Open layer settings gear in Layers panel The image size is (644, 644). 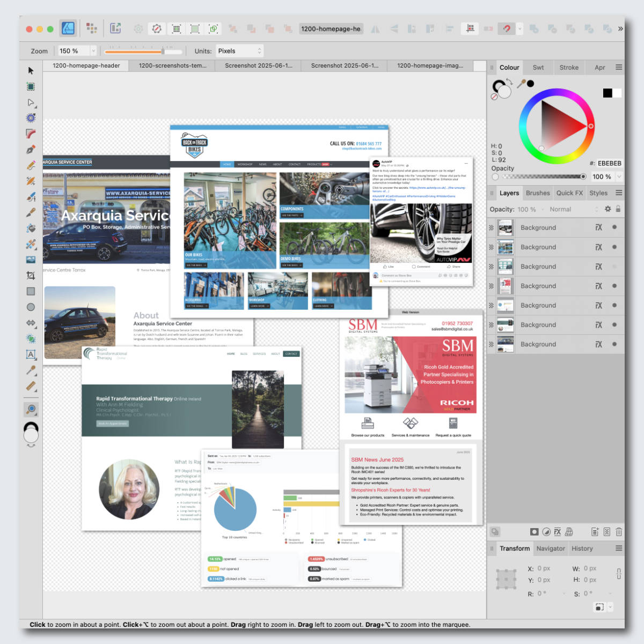click(608, 209)
